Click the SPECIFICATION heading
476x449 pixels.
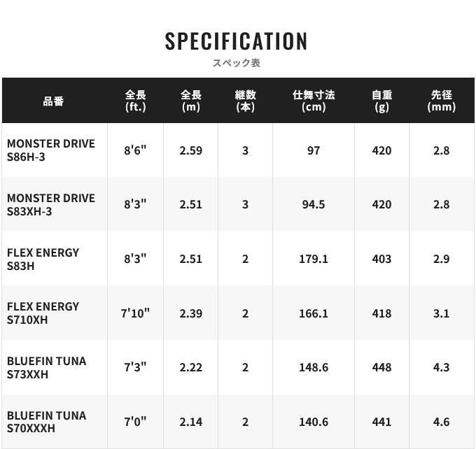coord(236,41)
